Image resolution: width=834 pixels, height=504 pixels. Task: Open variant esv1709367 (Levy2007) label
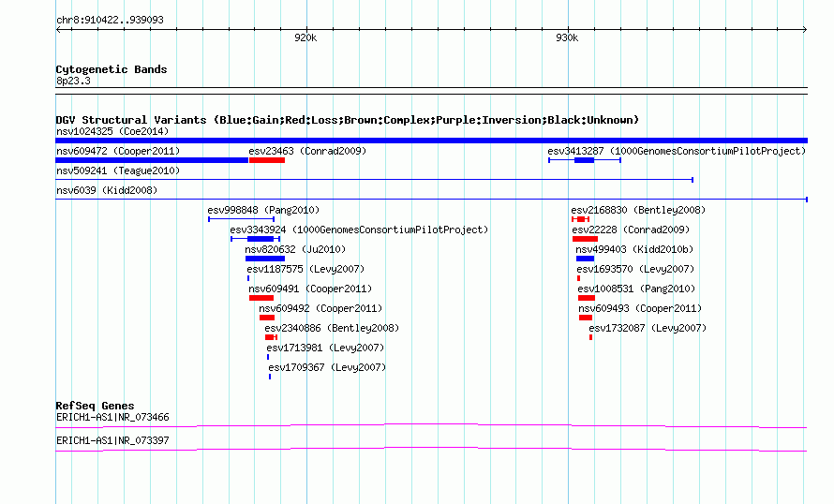click(x=327, y=367)
